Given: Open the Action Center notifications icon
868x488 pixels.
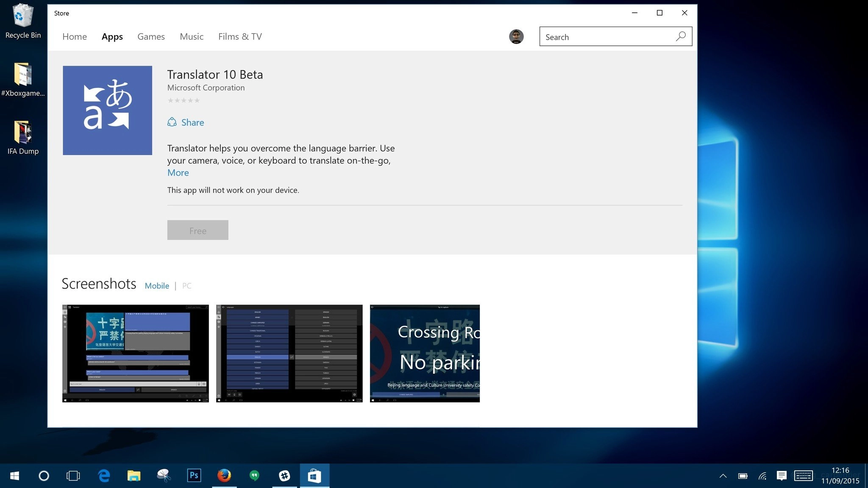Looking at the screenshot, I should (782, 476).
